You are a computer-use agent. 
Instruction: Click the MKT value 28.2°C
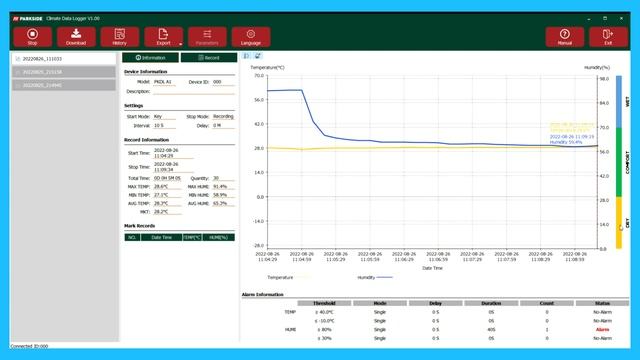tap(167, 212)
